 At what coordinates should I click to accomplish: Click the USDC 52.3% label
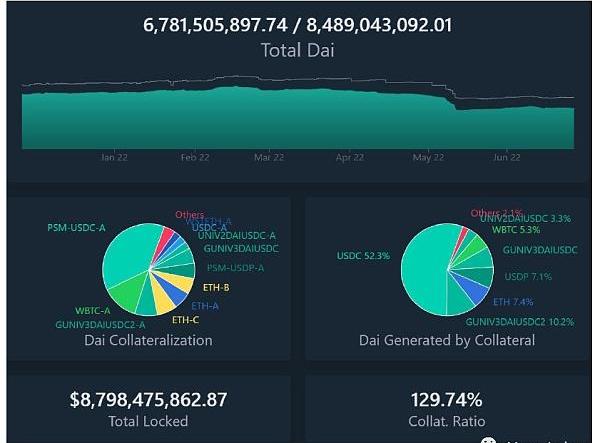363,256
